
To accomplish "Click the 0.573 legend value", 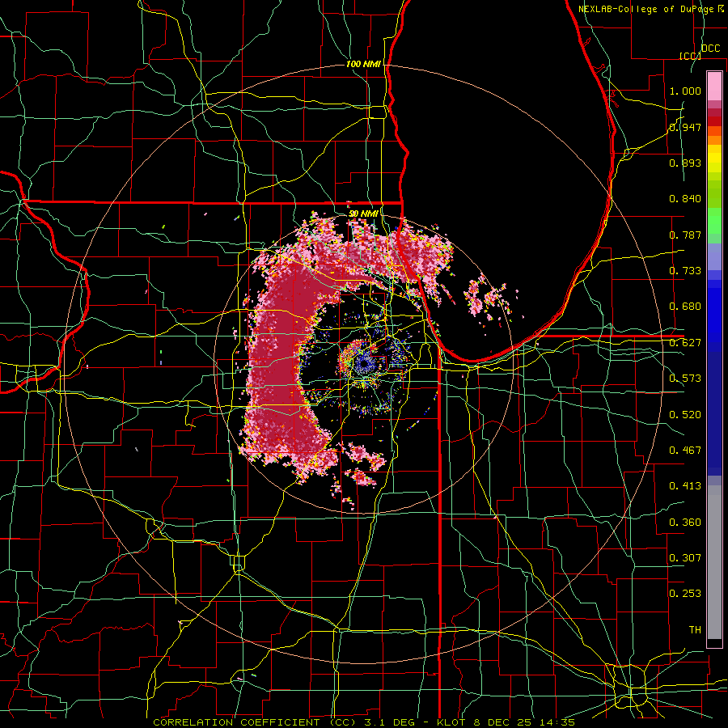I will (685, 379).
